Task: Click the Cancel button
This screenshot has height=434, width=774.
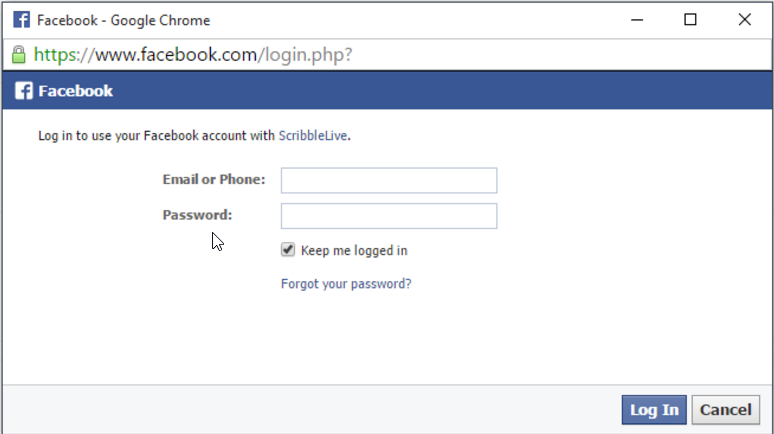Action: (726, 410)
